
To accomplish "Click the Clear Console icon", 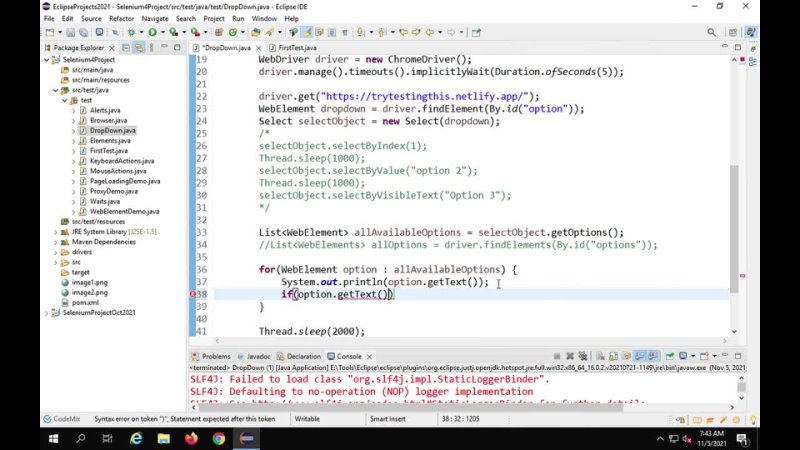I will click(601, 356).
